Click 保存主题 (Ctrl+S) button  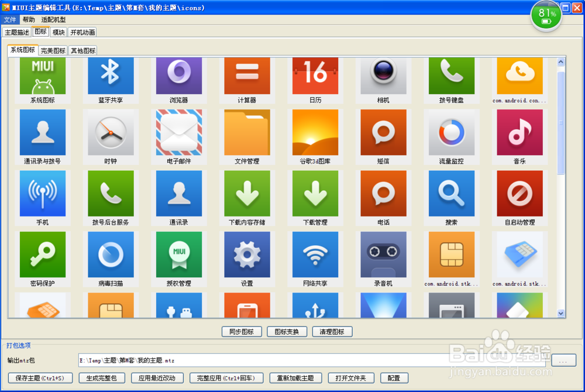pos(40,378)
